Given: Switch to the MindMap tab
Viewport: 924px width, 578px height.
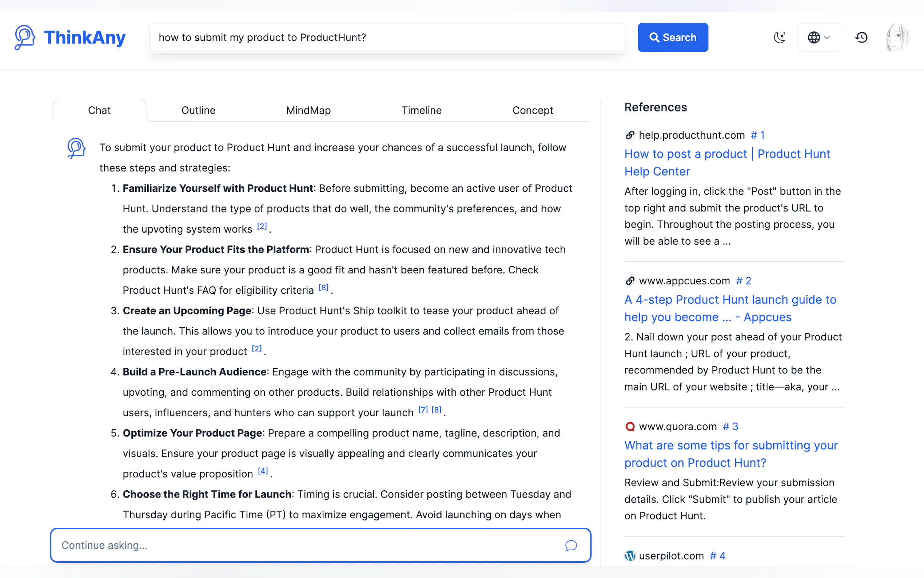Looking at the screenshot, I should tap(308, 111).
